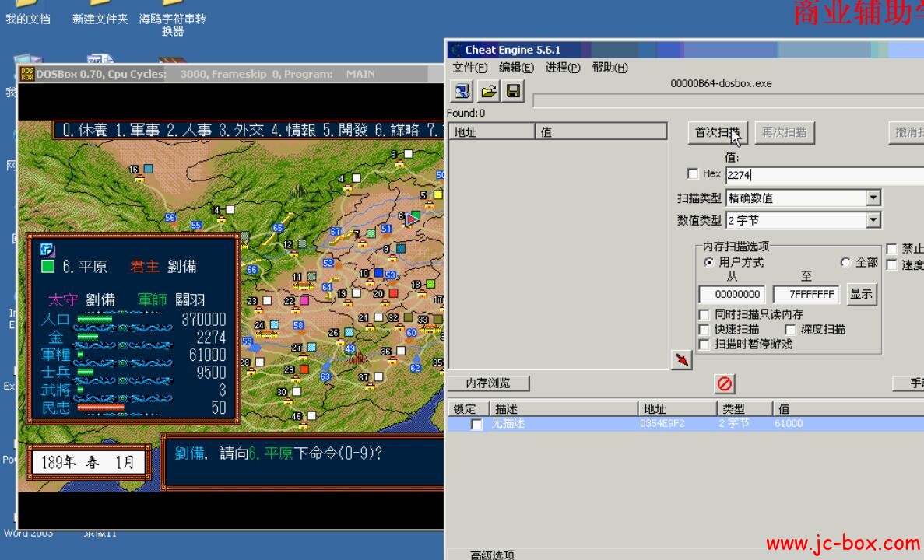
Task: Open the process list icon in Cheat Engine
Action: (462, 92)
